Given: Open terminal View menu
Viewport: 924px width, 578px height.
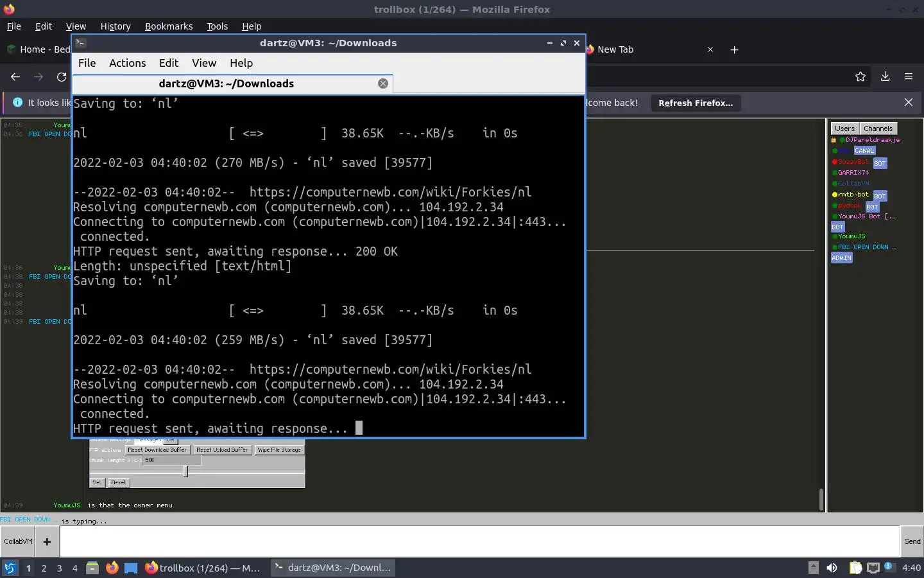Looking at the screenshot, I should pyautogui.click(x=204, y=63).
